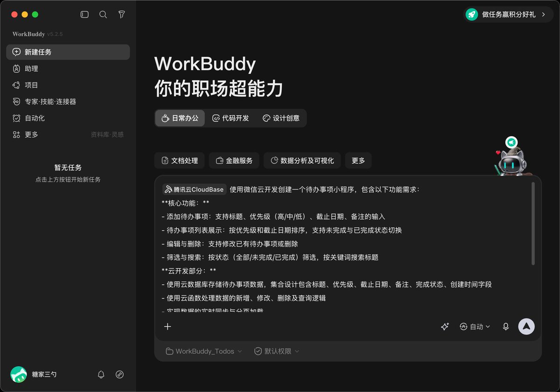Switch to the 设计创意 tab
The height and width of the screenshot is (392, 560).
point(281,118)
